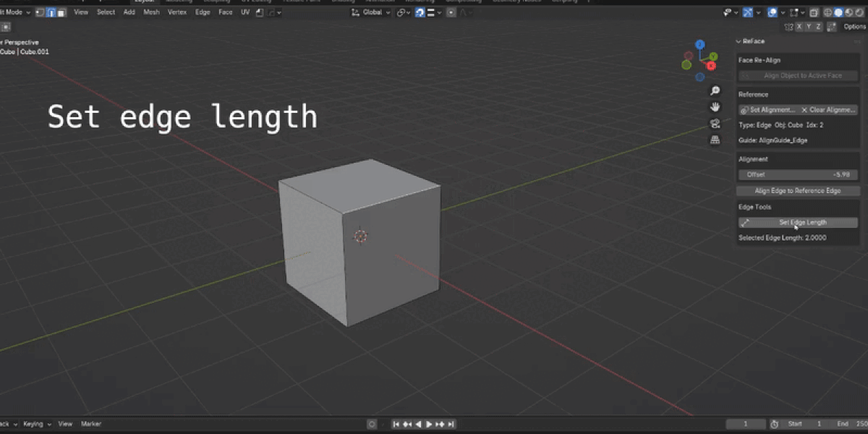Enable vertex select mode
This screenshot has height=434, width=868.
[x=40, y=12]
